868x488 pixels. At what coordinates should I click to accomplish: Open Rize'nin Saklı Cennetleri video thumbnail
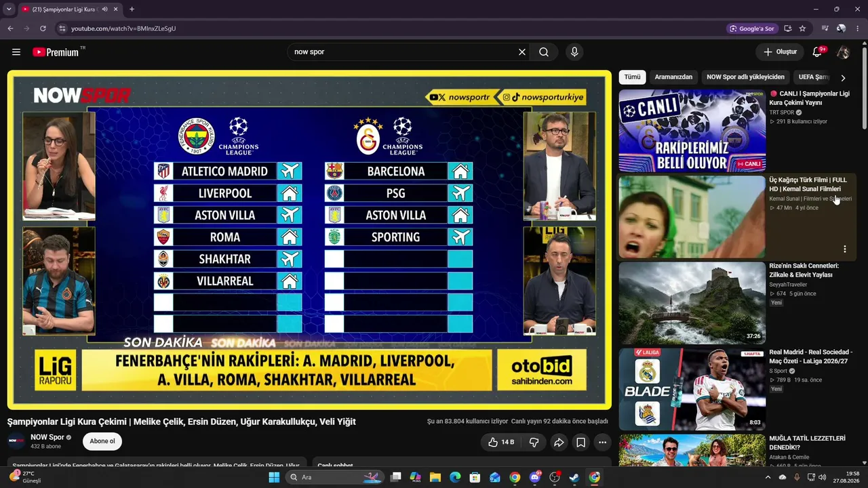tap(692, 303)
